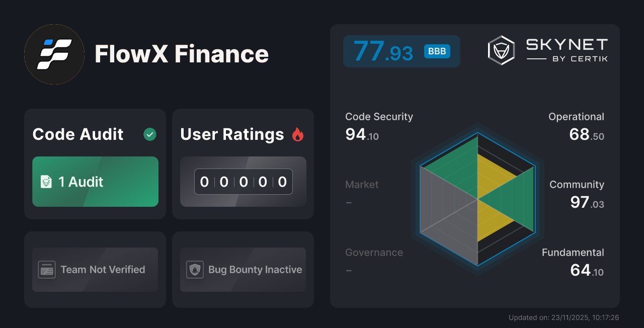Screen dimensions: 644x328
Task: Click the fire icon next to User Ratings
Action: (x=298, y=134)
